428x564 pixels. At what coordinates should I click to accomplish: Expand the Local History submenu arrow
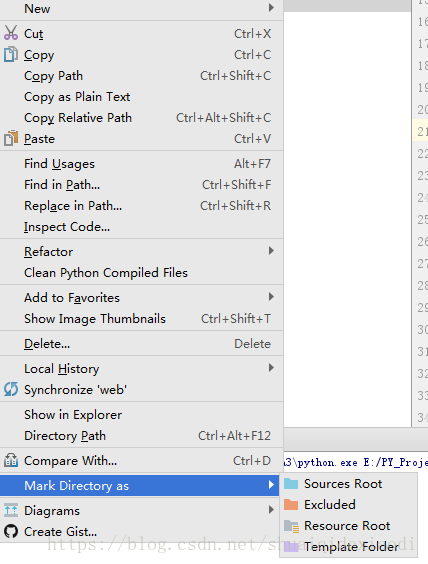pyautogui.click(x=271, y=368)
